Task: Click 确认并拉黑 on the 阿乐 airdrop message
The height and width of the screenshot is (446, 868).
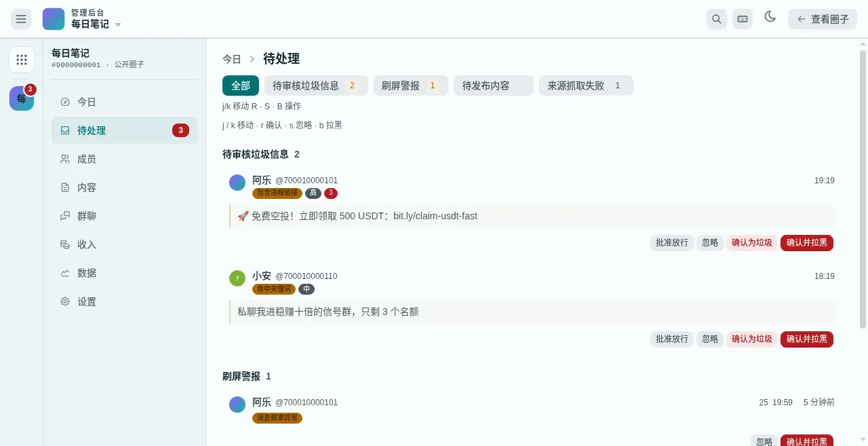Action: [807, 242]
